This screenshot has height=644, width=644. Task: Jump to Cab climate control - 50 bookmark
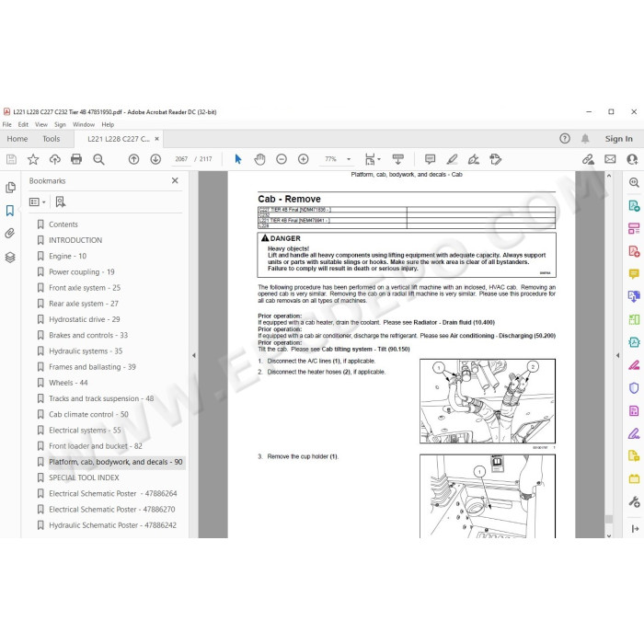click(88, 414)
